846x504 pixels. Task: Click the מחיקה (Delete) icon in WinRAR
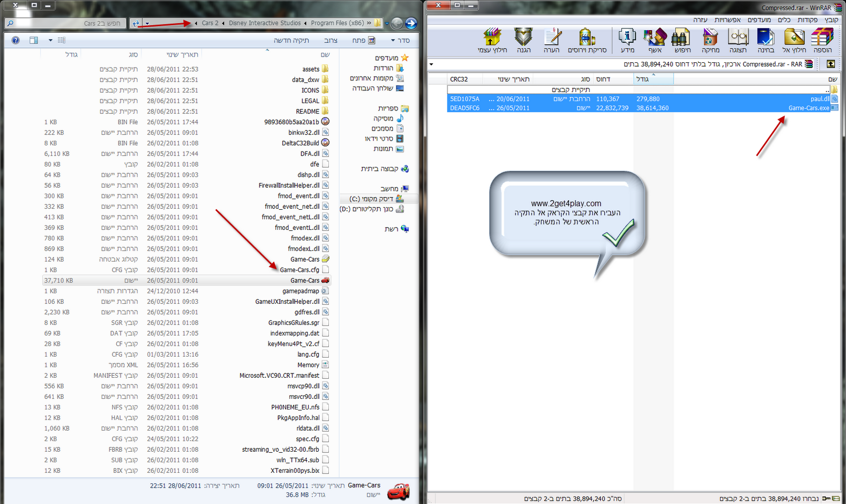coord(710,40)
